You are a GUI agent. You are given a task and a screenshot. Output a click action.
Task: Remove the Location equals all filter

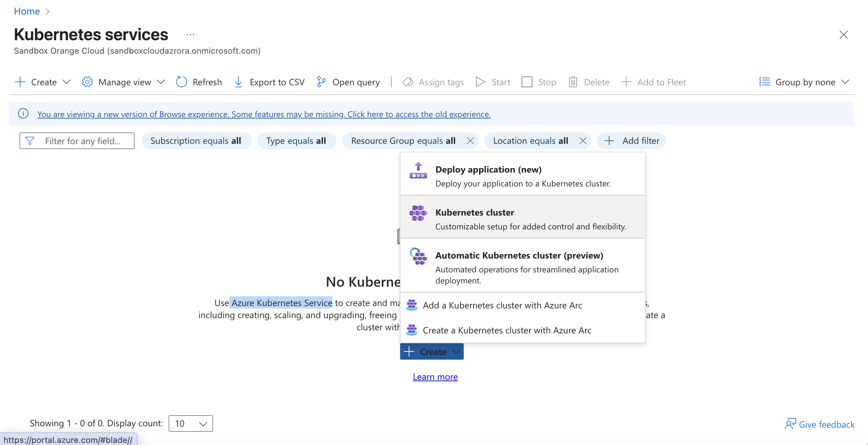click(x=583, y=141)
